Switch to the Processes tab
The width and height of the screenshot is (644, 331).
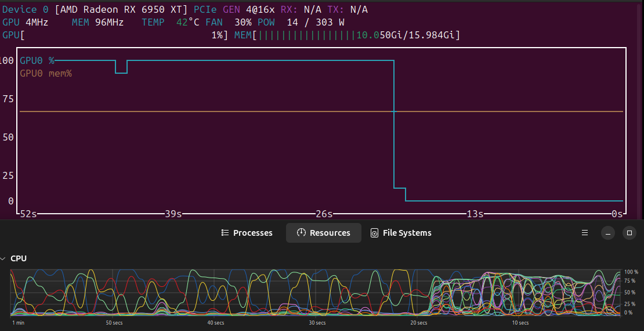(x=247, y=233)
